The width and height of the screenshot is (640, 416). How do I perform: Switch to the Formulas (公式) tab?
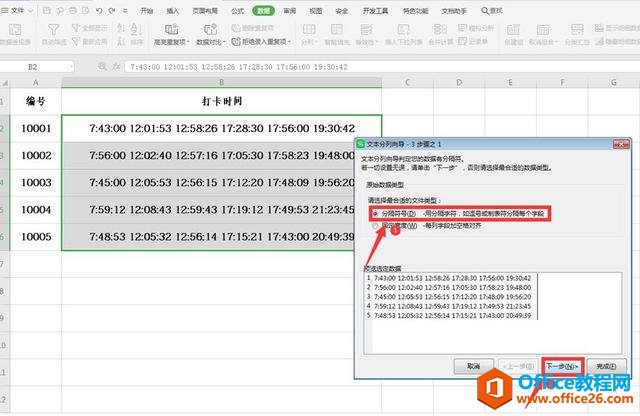point(237,10)
